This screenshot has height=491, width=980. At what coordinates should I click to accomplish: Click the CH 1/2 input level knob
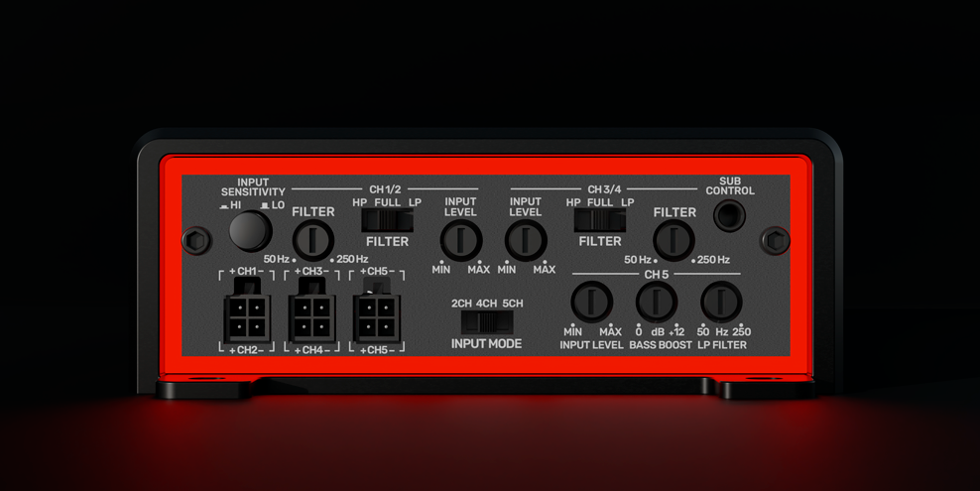(x=460, y=240)
